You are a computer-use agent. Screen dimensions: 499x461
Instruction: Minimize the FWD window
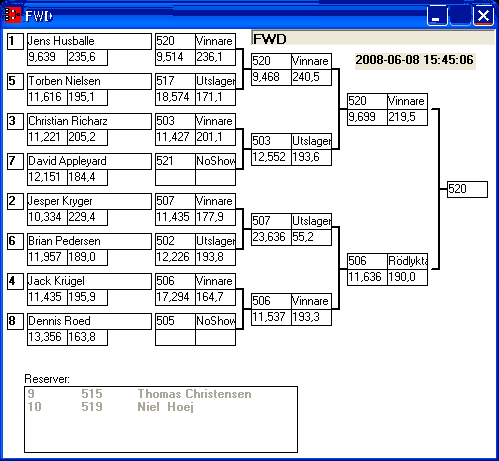437,15
